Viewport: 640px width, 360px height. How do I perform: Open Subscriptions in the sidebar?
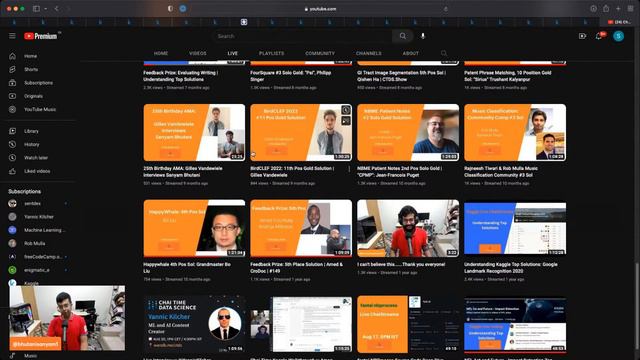39,83
